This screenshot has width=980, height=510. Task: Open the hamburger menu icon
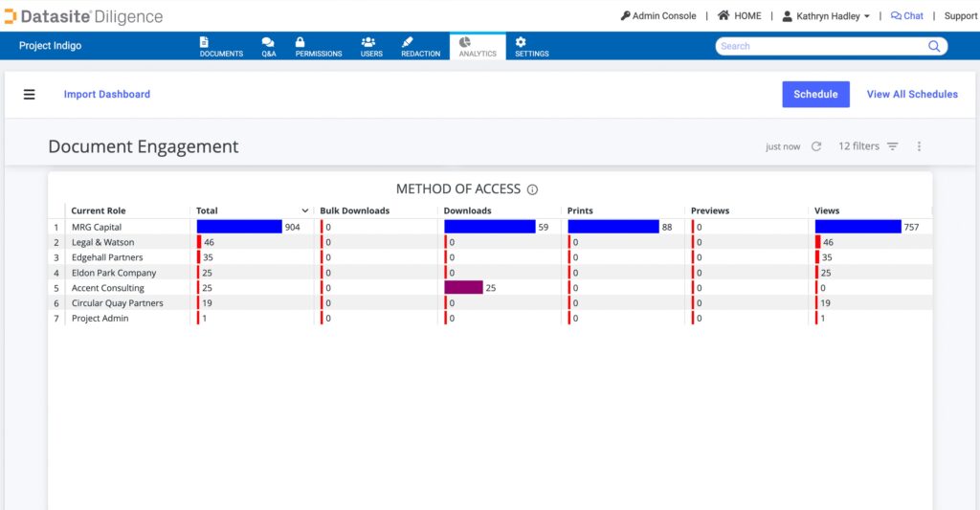coord(30,95)
